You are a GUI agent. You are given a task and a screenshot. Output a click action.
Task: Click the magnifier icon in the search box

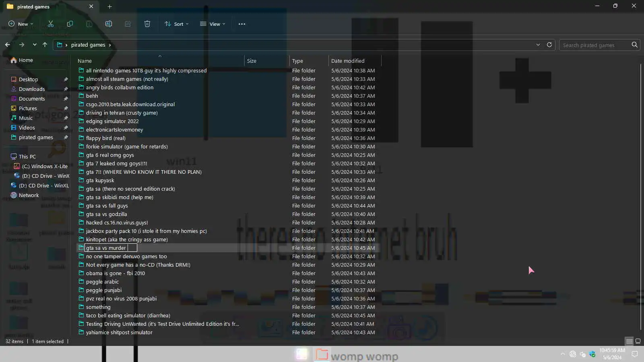pos(635,45)
